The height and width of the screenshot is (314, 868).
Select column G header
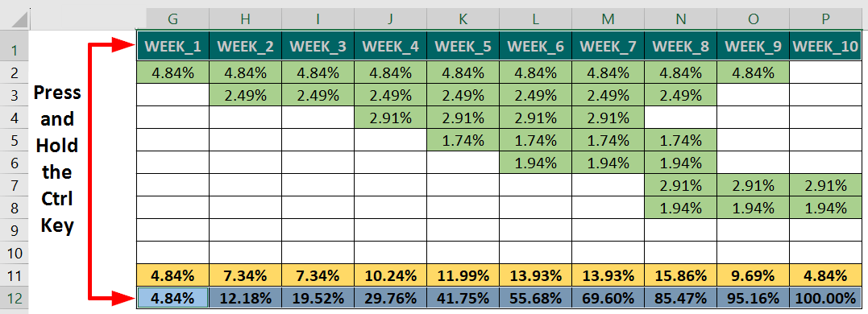coord(172,19)
